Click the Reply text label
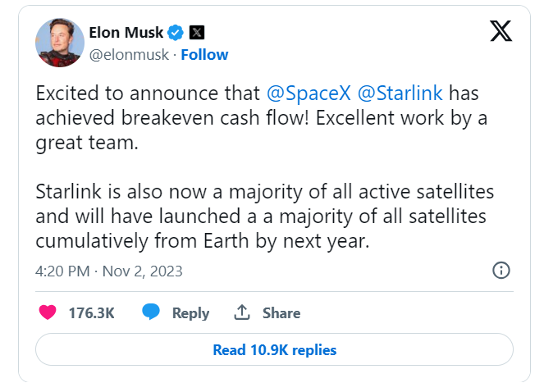 coord(191,313)
